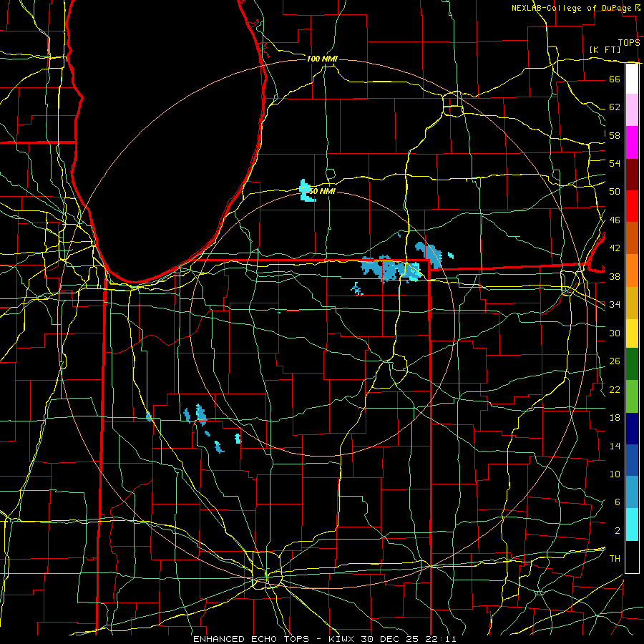
Task: Click the '58' legend value
Action: coord(615,135)
